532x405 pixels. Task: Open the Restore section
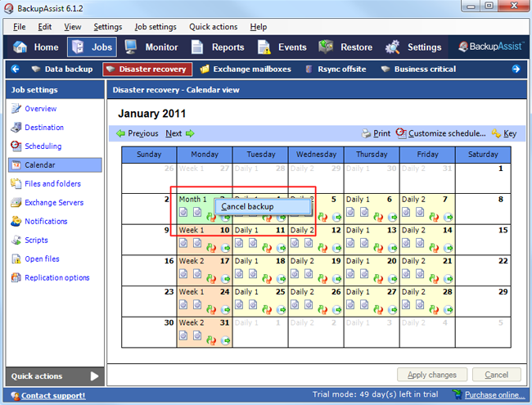coord(345,47)
